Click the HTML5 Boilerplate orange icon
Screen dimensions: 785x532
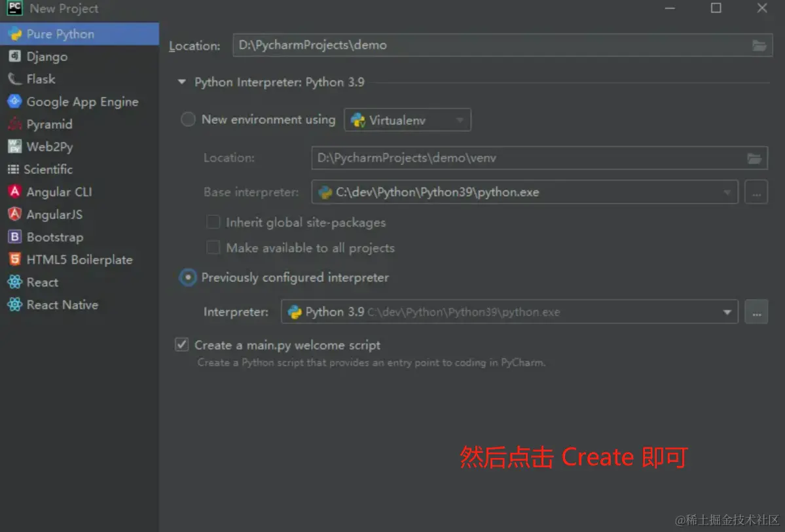pos(14,258)
